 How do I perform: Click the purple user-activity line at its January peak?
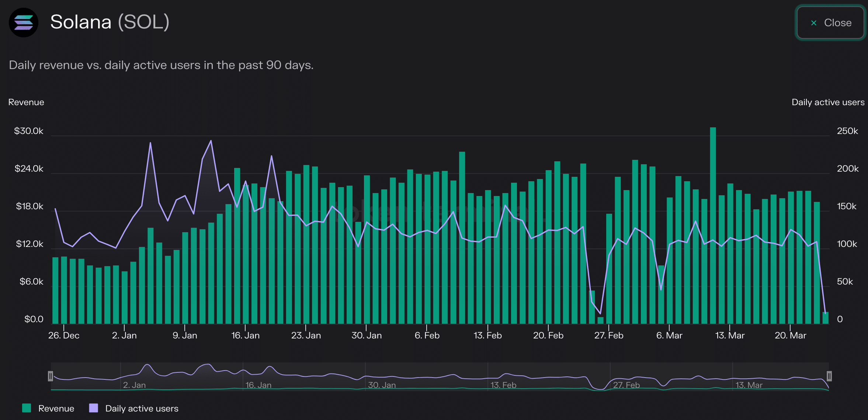click(x=210, y=141)
